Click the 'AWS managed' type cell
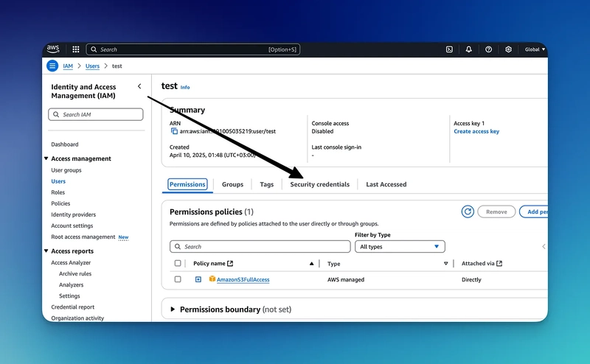 coord(346,279)
